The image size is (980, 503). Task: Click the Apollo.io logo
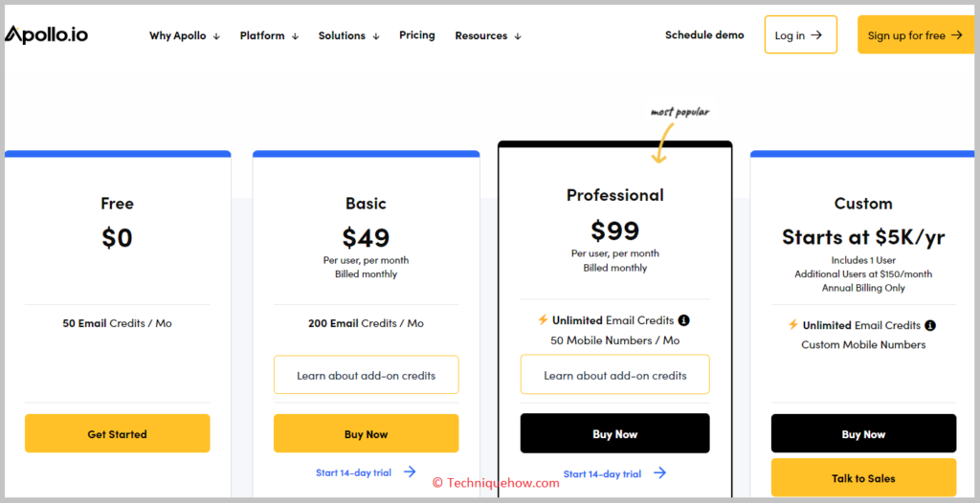click(46, 35)
